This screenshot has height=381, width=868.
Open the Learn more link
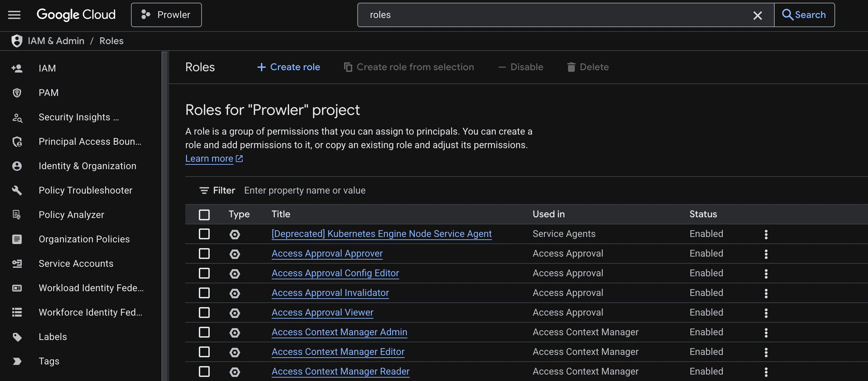210,158
